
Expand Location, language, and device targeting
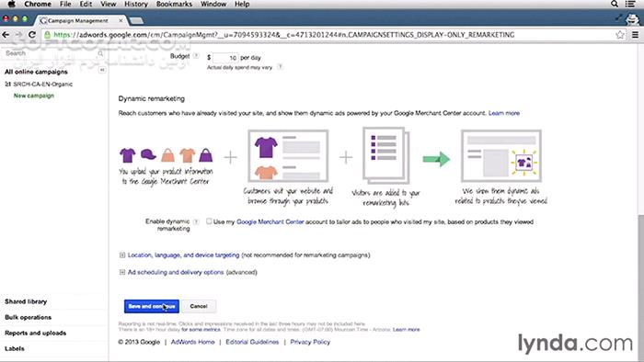(122, 255)
